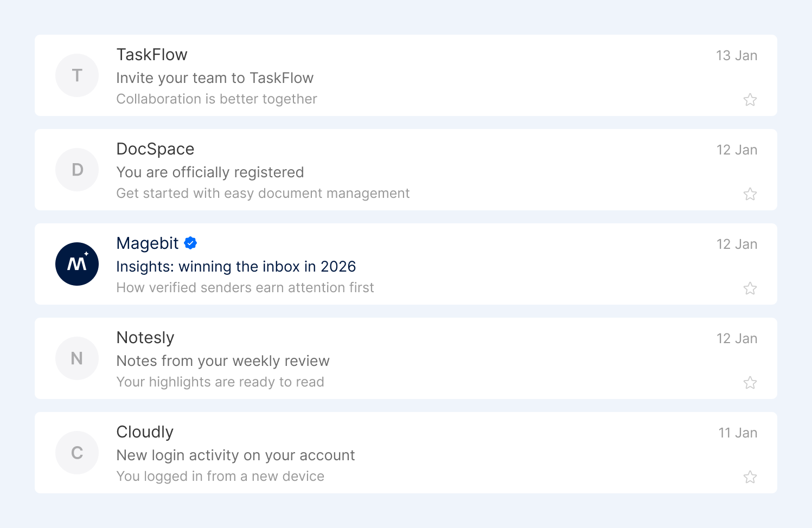Screen dimensions: 812x528
Task: Click the Cloudly 11 Jan date
Action: point(738,433)
